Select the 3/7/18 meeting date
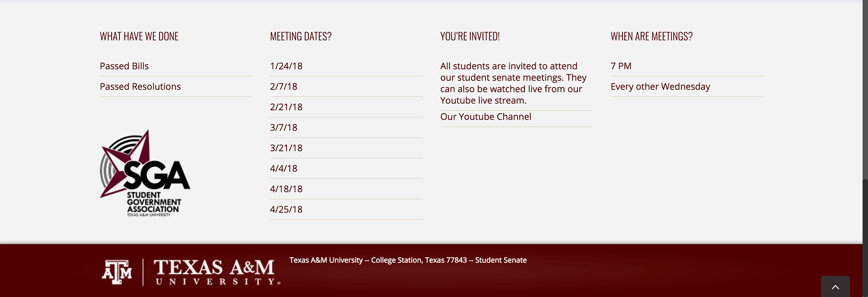This screenshot has height=297, width=868. pos(283,127)
